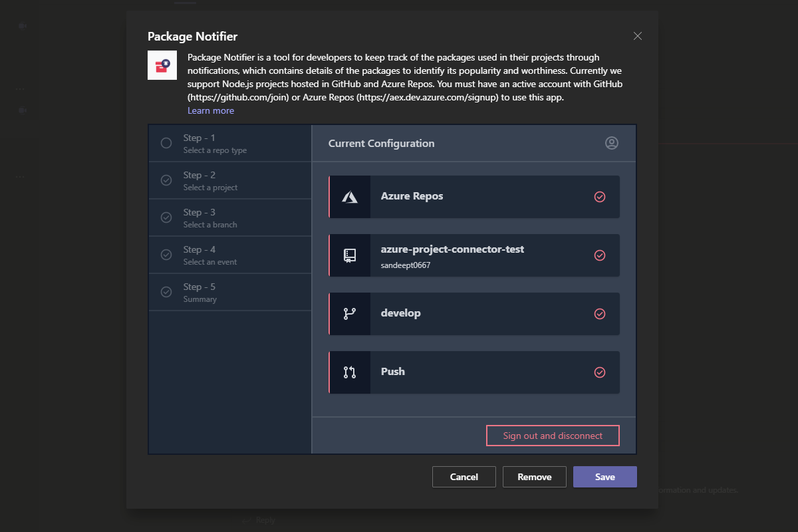Click the develop branch icon

[350, 314]
